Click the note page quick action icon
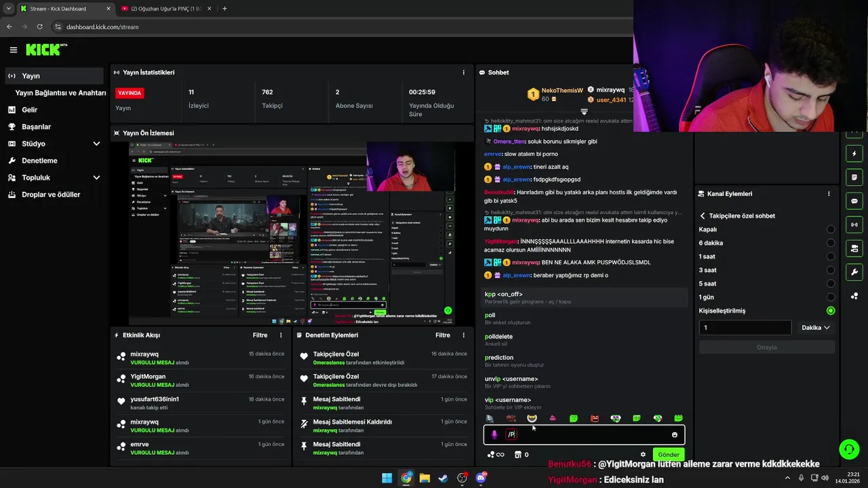 click(854, 178)
